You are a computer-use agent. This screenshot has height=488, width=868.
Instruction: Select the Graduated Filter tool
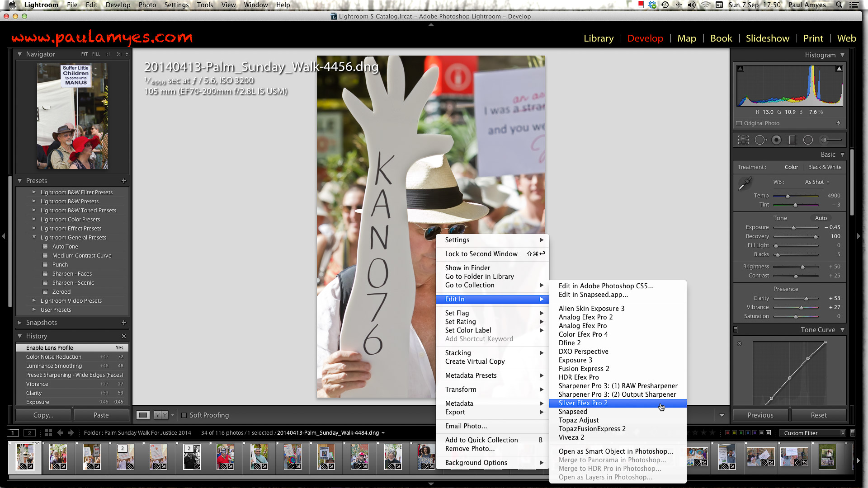click(792, 140)
